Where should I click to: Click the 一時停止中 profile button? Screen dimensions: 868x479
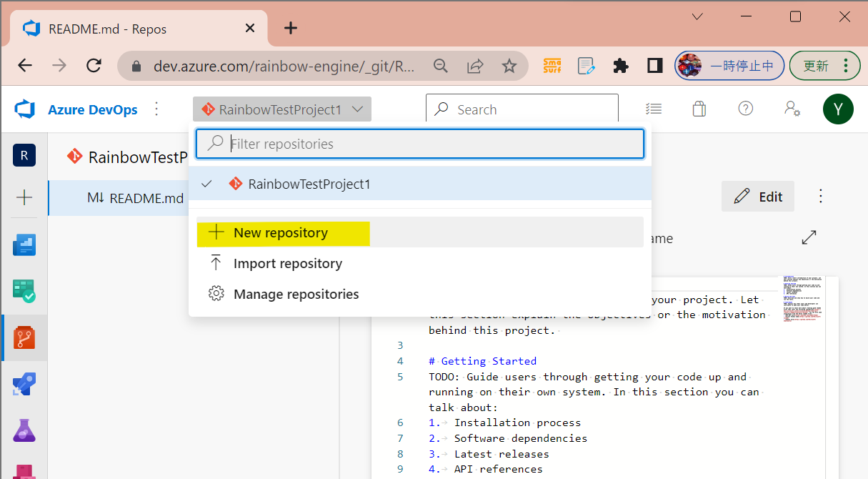point(729,66)
